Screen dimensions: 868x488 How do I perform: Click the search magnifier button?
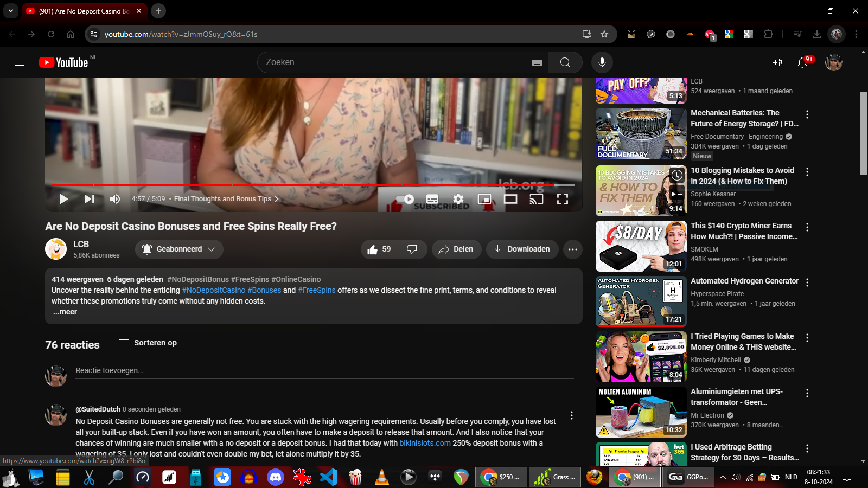tap(565, 62)
